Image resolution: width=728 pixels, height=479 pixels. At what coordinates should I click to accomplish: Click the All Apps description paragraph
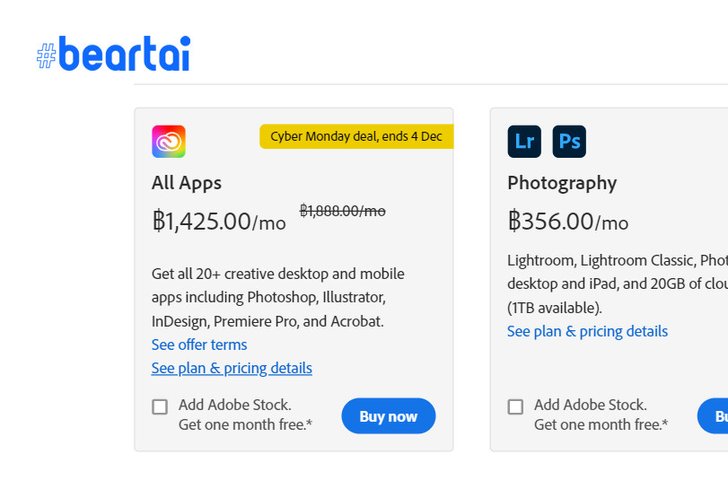[278, 298]
